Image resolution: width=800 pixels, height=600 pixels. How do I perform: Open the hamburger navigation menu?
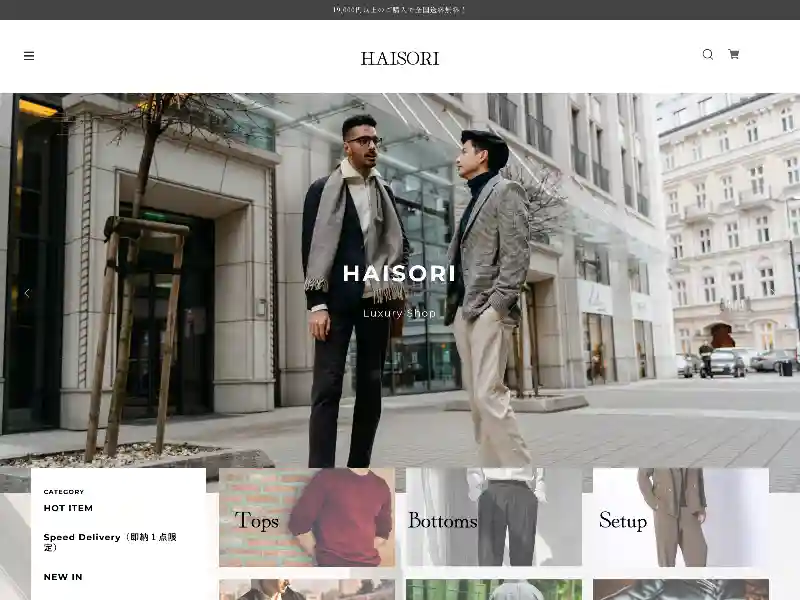point(29,56)
